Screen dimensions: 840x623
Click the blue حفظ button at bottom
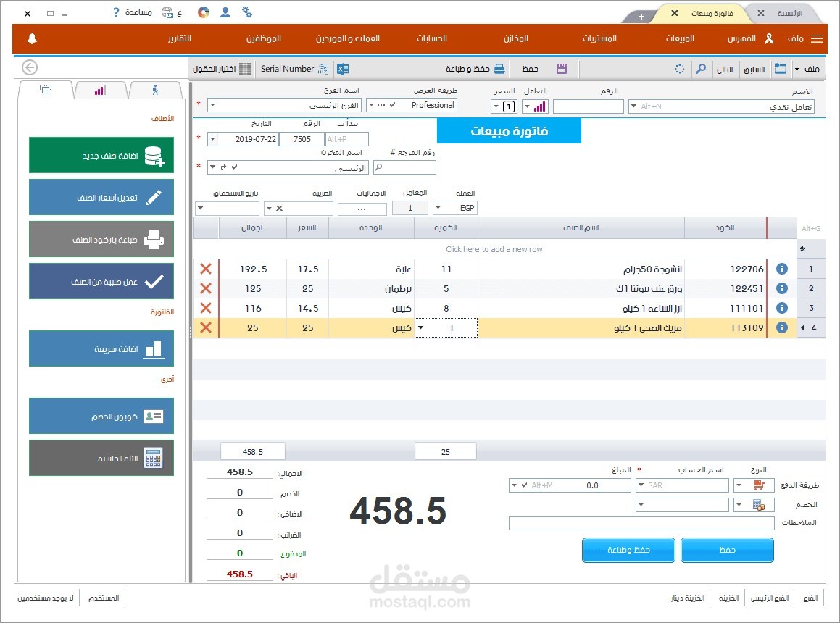pyautogui.click(x=727, y=550)
